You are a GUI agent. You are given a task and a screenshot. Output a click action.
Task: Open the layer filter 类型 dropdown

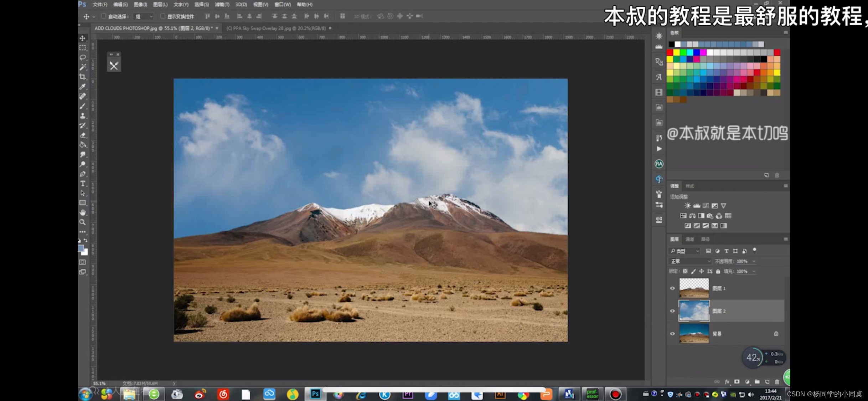click(684, 251)
